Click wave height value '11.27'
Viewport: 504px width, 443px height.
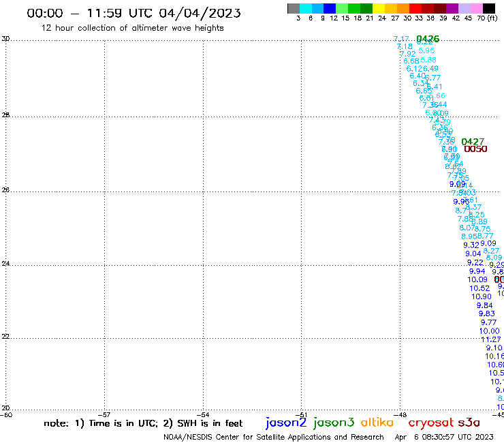pos(491,339)
